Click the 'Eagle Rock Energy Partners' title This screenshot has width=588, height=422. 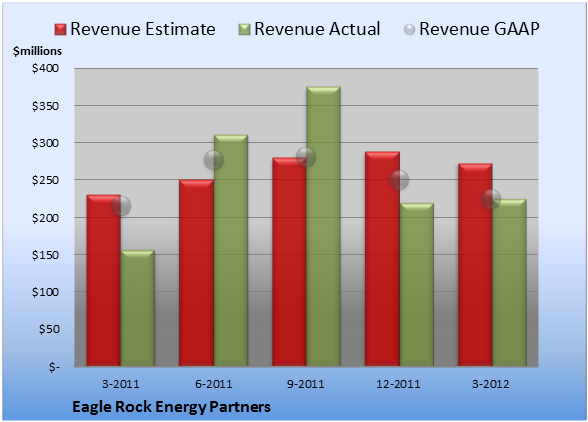tap(171, 407)
